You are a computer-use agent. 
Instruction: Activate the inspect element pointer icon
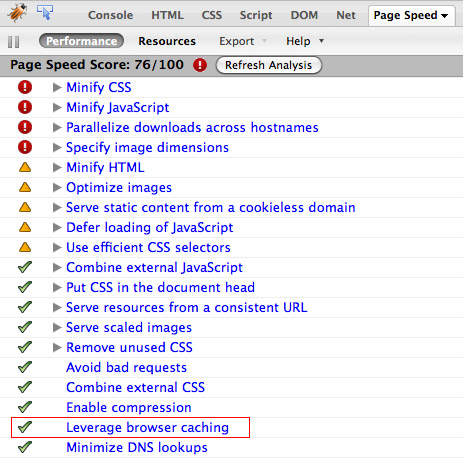[45, 12]
